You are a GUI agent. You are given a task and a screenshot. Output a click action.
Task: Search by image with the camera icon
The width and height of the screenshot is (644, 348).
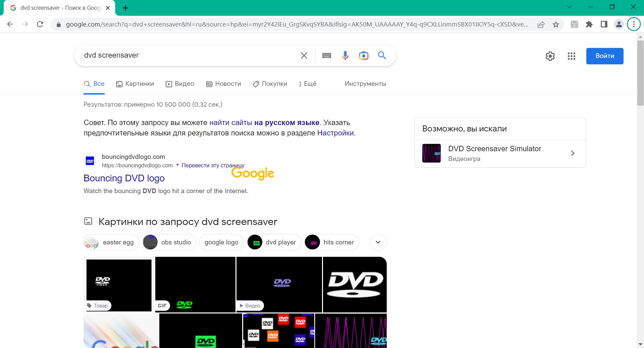[x=364, y=55]
